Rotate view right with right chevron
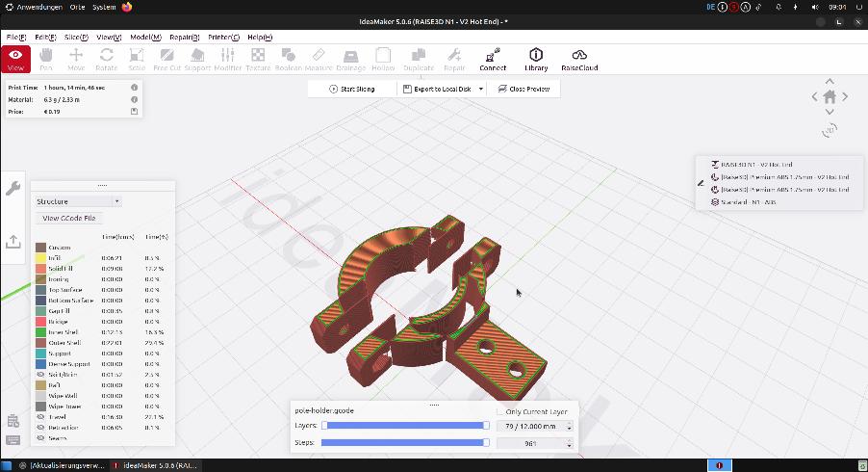This screenshot has height=472, width=868. (x=845, y=97)
